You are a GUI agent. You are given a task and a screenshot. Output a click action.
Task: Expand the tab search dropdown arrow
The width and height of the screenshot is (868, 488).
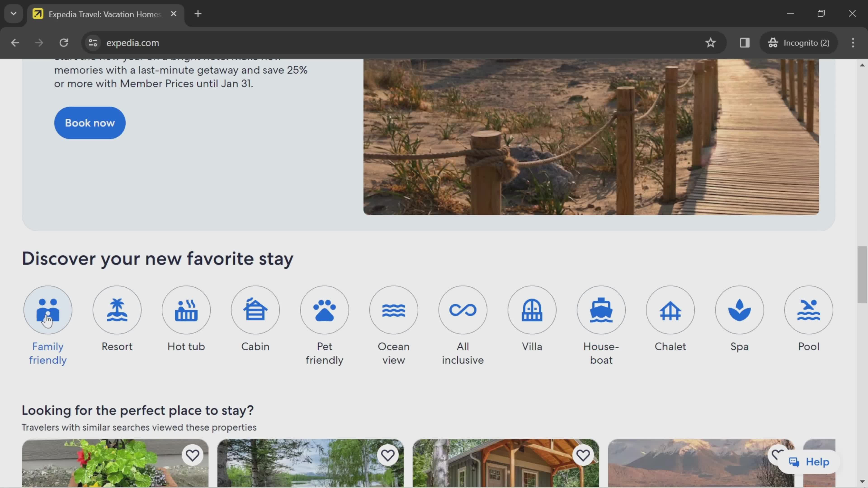14,14
